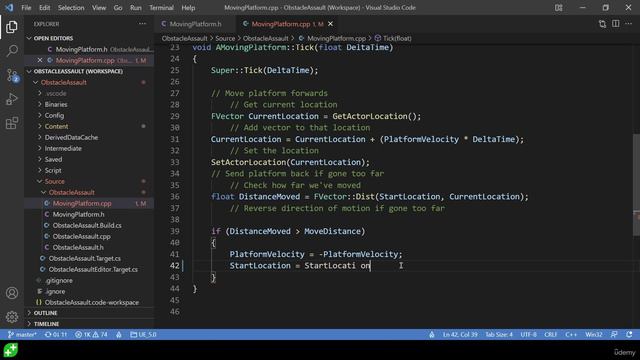This screenshot has height=360, width=640.
Task: Open MovingPlatform.h in file tree
Action: click(78, 214)
